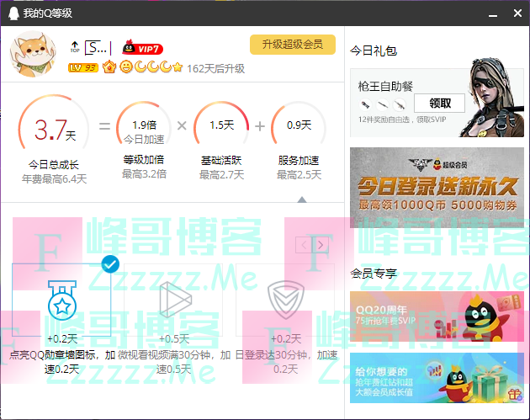Go to next acceleration items with right arrow
This screenshot has height=420, width=530.
[x=321, y=245]
